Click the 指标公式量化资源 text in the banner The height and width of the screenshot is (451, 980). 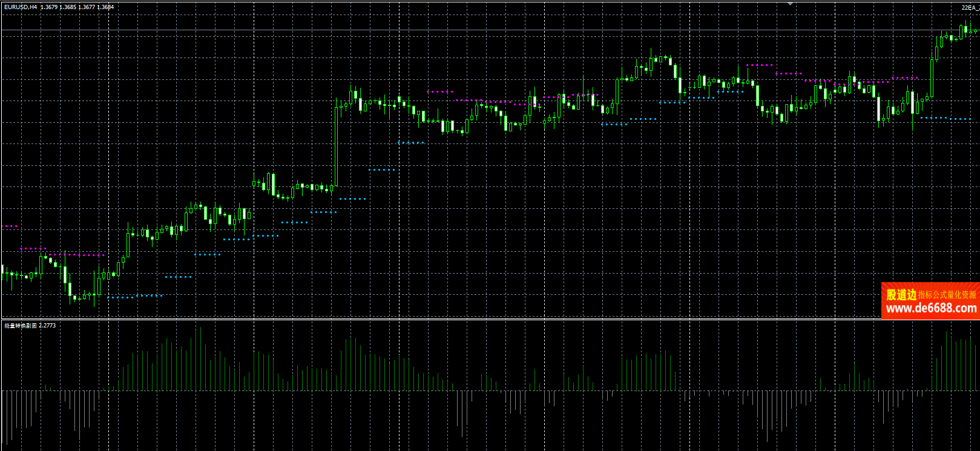(x=947, y=295)
